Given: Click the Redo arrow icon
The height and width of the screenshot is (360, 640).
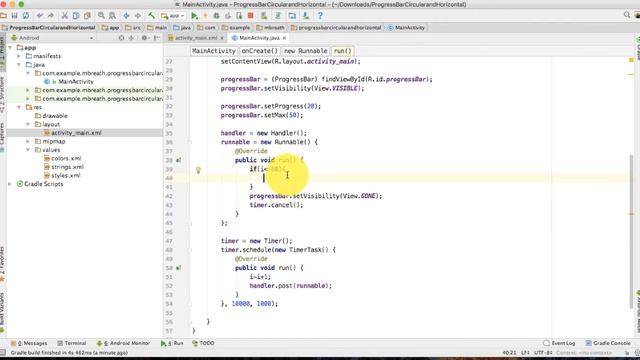Looking at the screenshot, I should coord(51,16).
